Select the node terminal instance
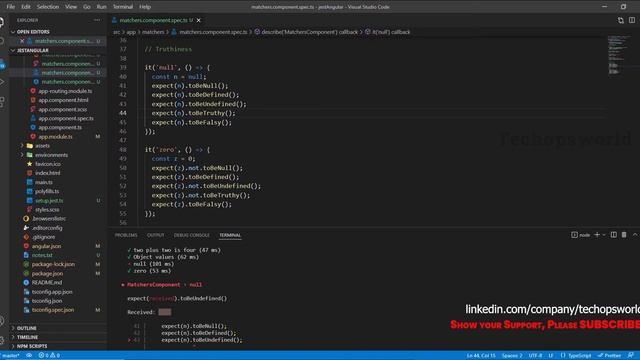 tap(580, 235)
